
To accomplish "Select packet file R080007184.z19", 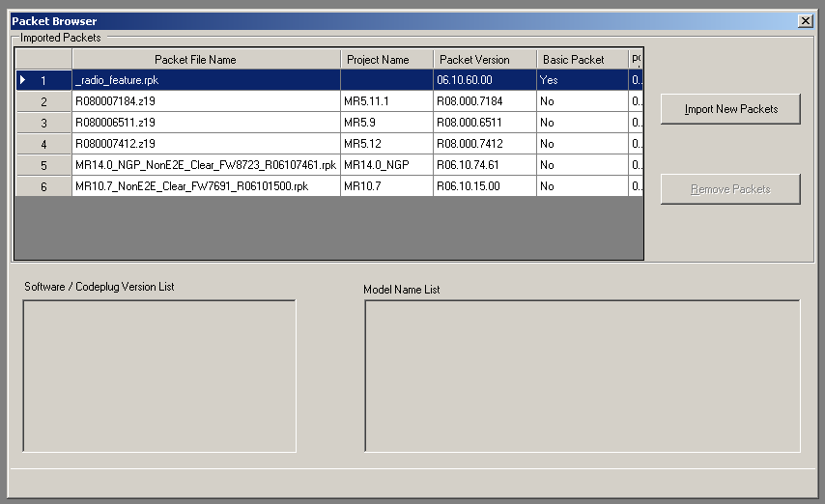I will pos(206,101).
